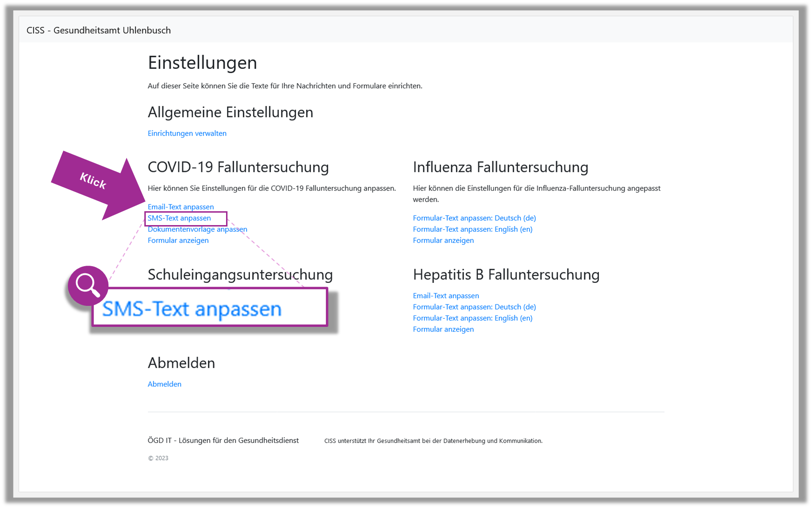Click the 'Einstellungen' page title
The height and width of the screenshot is (508, 812).
tap(202, 63)
